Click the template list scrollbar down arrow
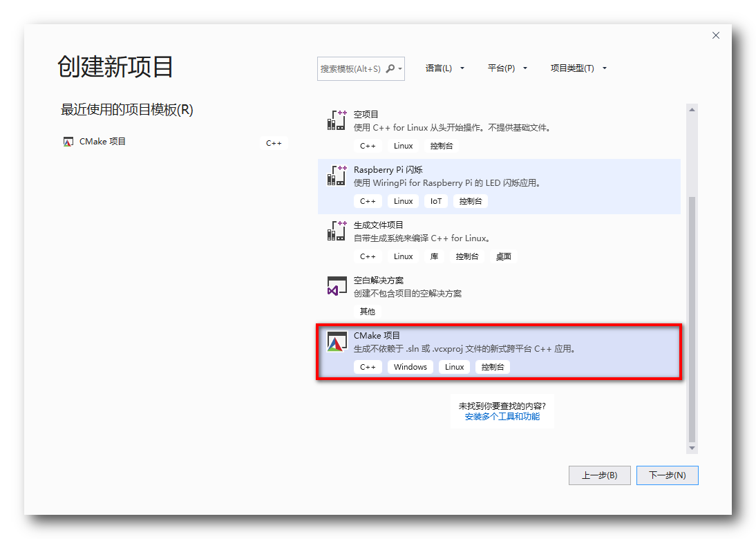 [x=692, y=448]
